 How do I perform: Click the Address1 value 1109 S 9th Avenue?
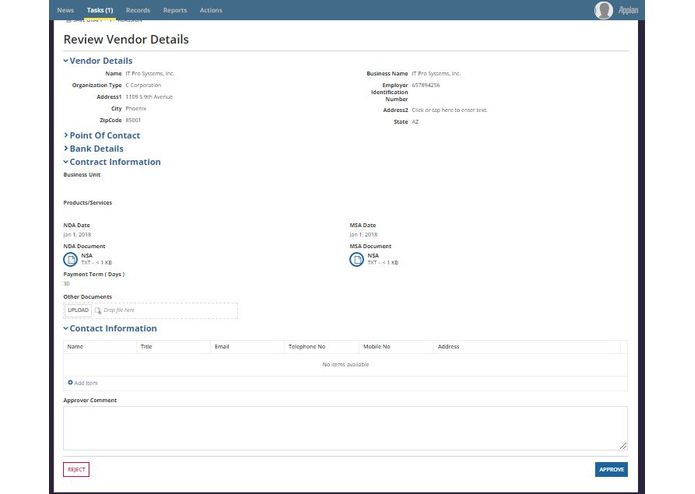click(149, 97)
